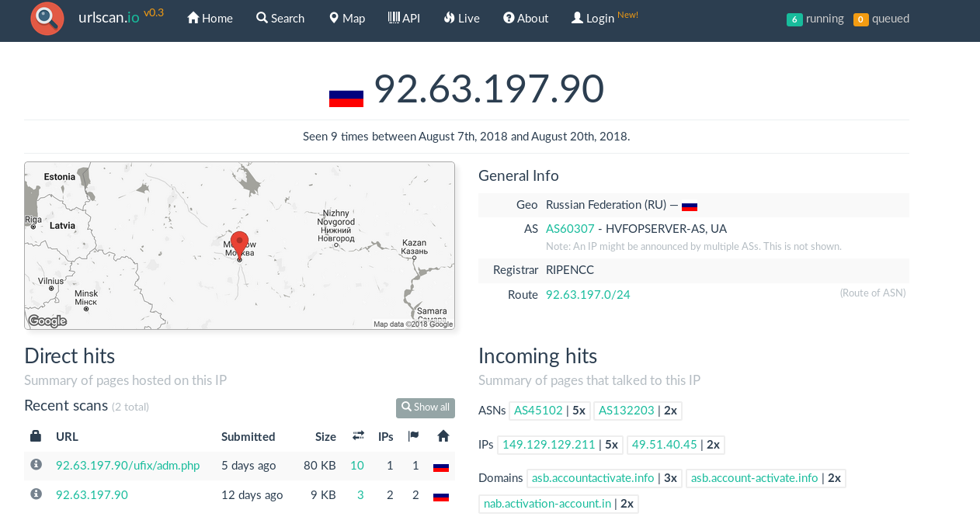Open the 92.63.197.90/ufix/adm.php scan link
This screenshot has height=527, width=980.
click(x=127, y=466)
